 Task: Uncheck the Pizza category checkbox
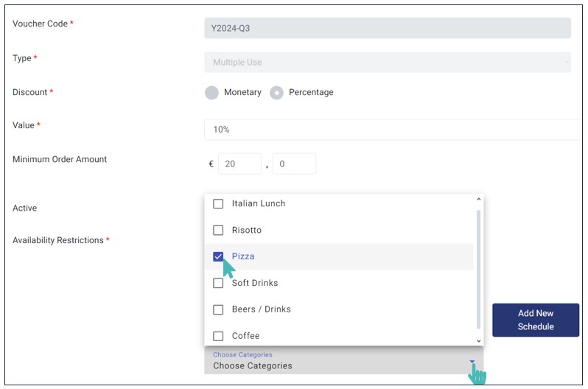tap(218, 256)
